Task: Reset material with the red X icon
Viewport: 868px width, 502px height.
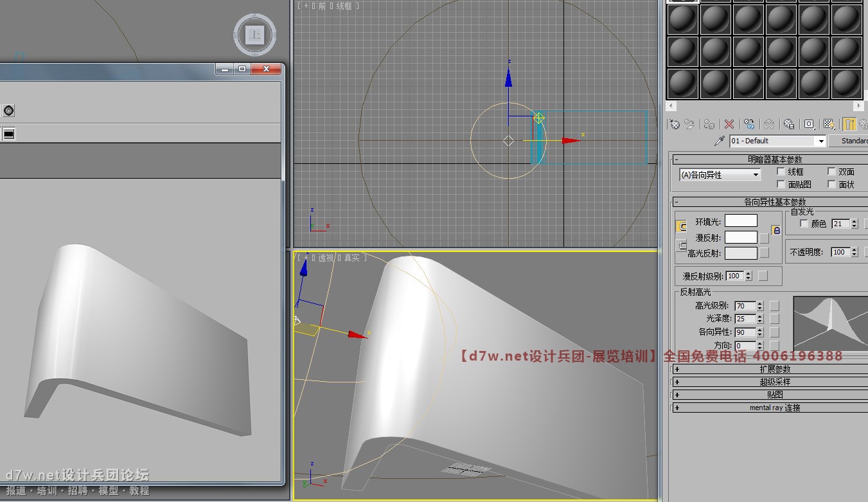Action: tap(729, 124)
